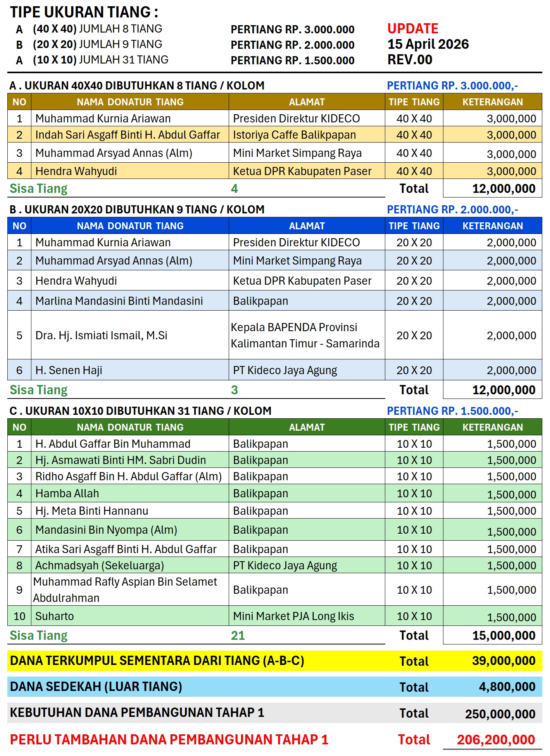Screen dimensions: 550x756
Task: Select the H. Senen Haji donor cell
Action: point(69,370)
